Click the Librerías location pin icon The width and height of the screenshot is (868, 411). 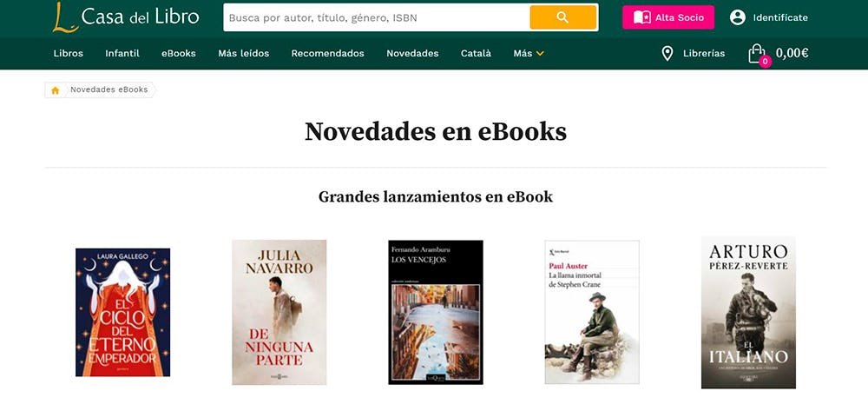coord(667,54)
